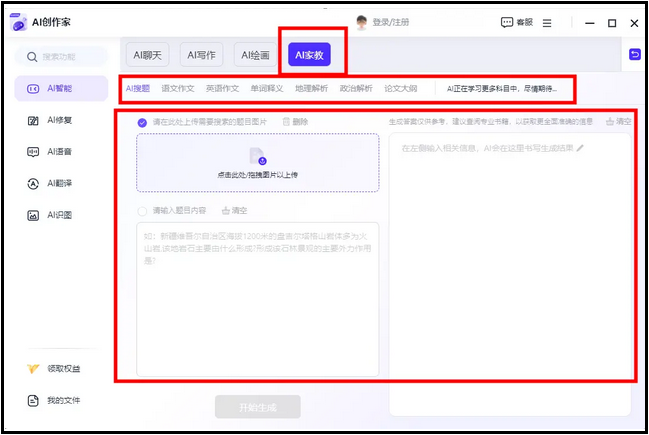
Task: Click the 开始生成 button
Action: 257,407
